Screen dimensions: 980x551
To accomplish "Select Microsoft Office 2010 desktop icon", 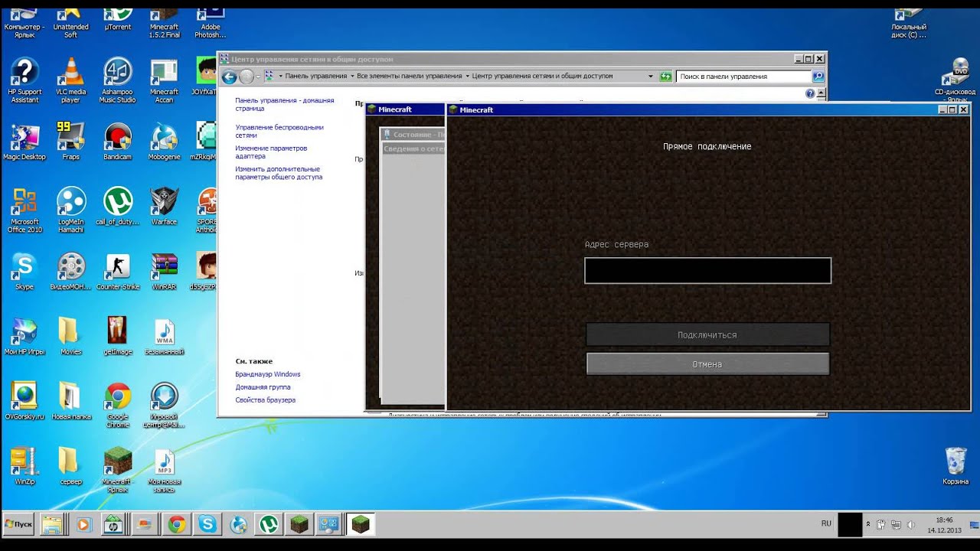I will pyautogui.click(x=24, y=210).
